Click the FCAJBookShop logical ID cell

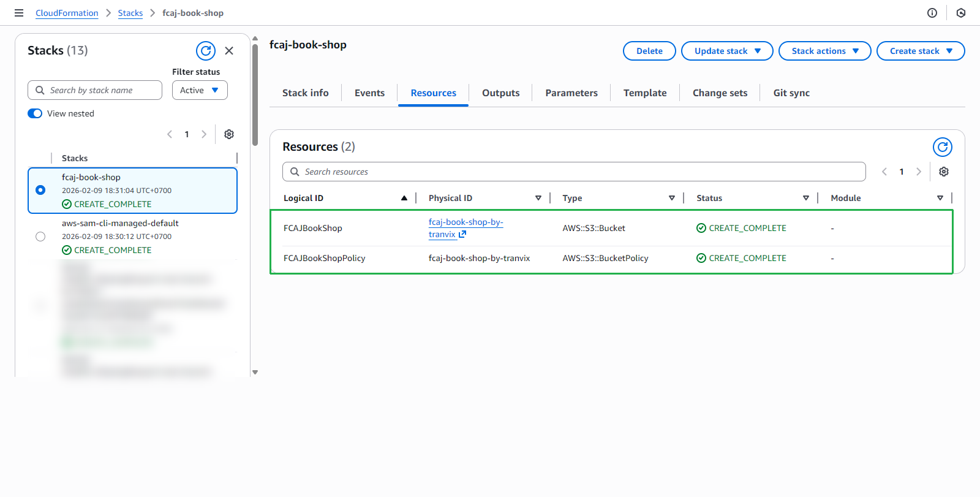[313, 228]
